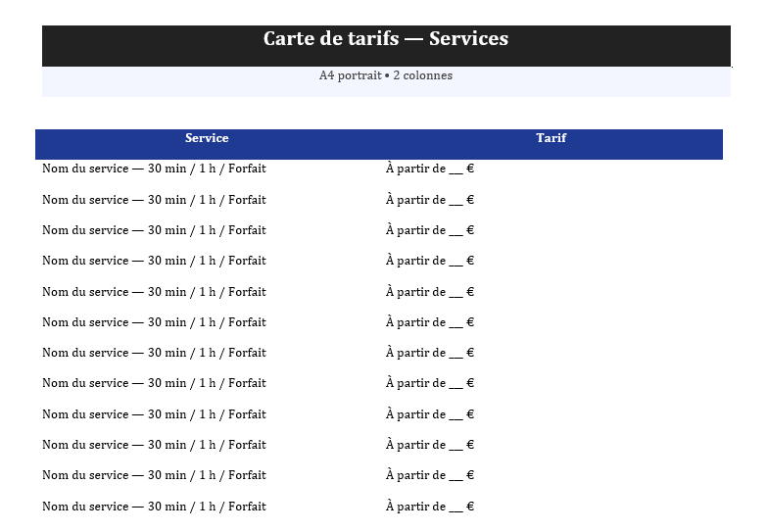Click the title 'Carte de tarifs — Services'

[x=386, y=39]
